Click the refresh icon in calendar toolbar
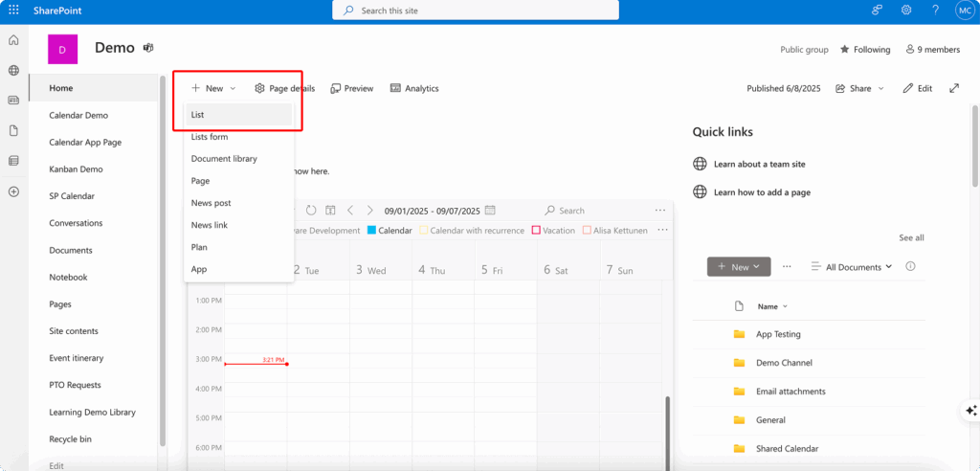The image size is (980, 471). (x=311, y=211)
